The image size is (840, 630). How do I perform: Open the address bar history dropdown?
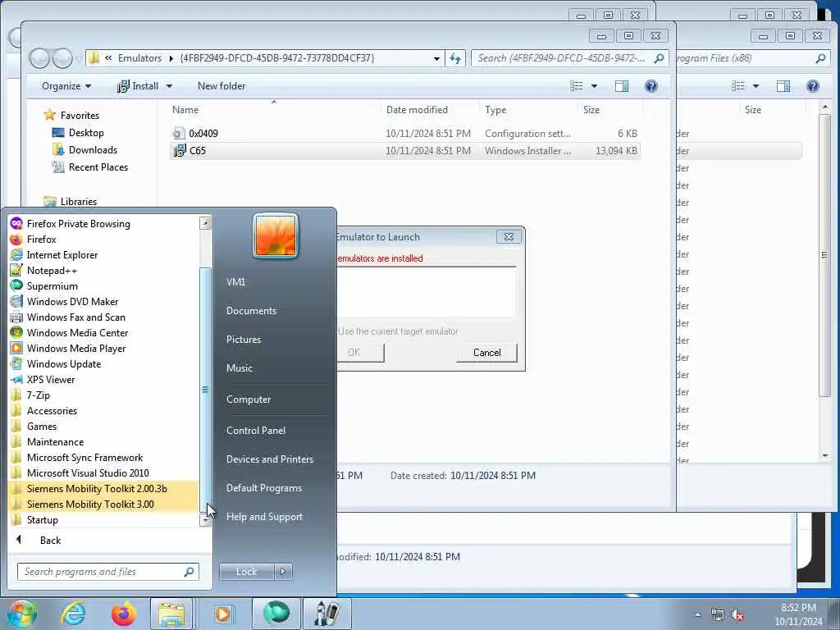click(x=436, y=58)
